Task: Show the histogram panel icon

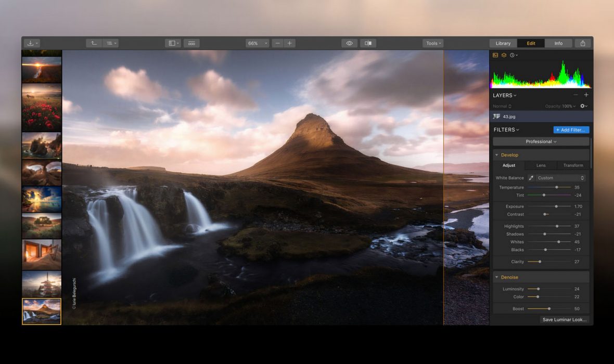Action: coord(495,55)
